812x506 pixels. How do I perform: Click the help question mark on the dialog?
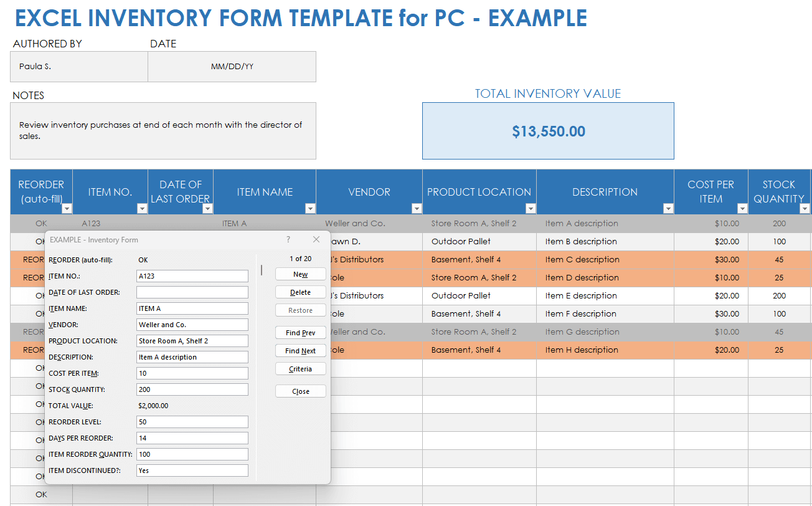[288, 239]
